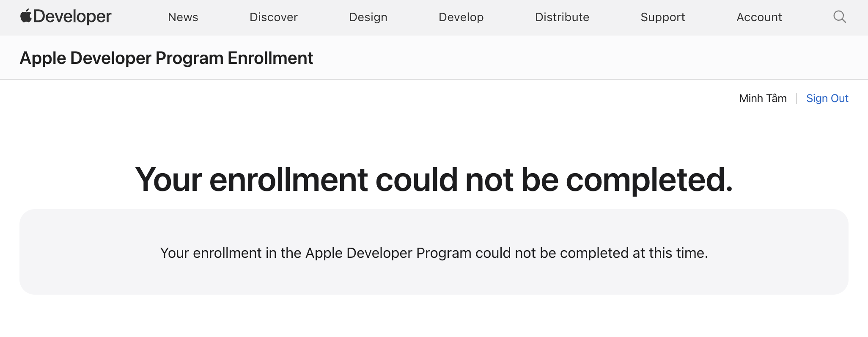The image size is (868, 337).
Task: Go to Account in the top navigation
Action: (x=759, y=17)
